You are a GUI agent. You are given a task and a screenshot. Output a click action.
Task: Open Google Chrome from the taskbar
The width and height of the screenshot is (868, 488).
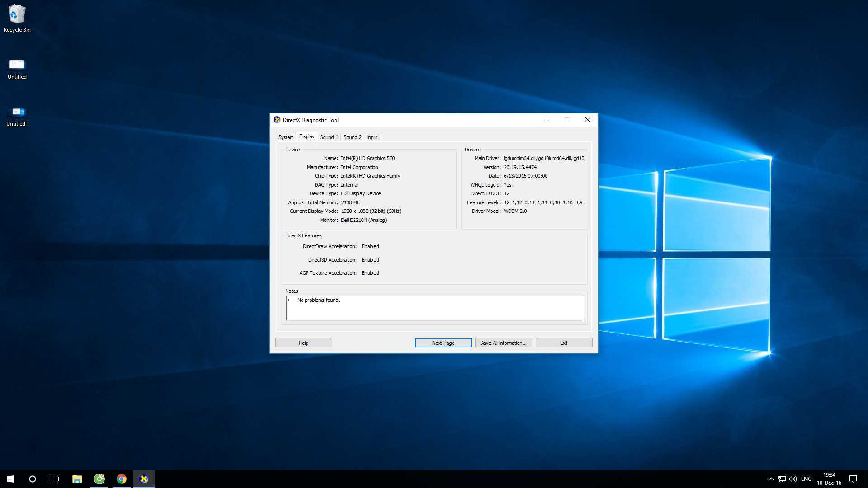click(121, 479)
